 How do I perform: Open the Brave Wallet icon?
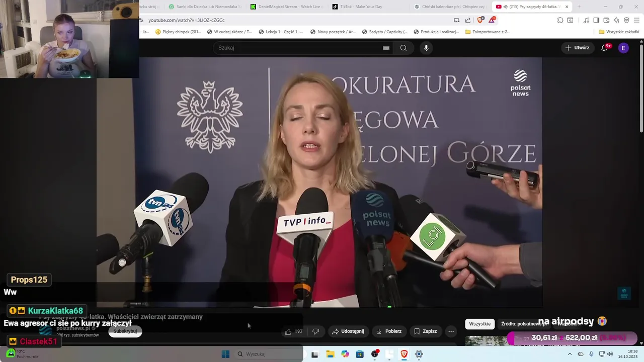tap(606, 20)
